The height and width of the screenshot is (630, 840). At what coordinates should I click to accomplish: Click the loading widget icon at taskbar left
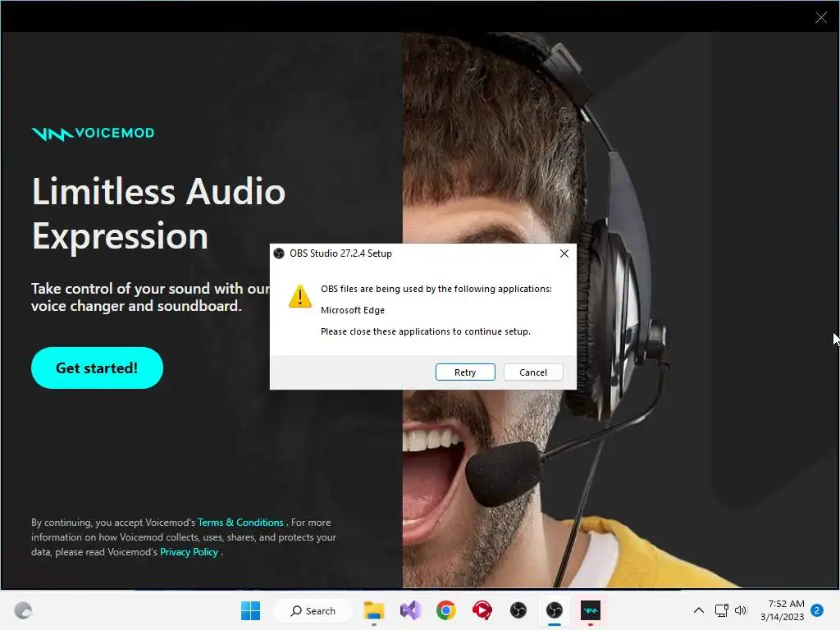pyautogui.click(x=23, y=610)
